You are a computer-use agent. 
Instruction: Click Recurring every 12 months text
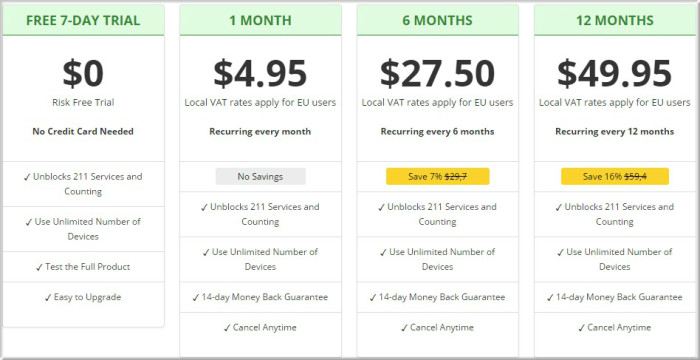615,131
